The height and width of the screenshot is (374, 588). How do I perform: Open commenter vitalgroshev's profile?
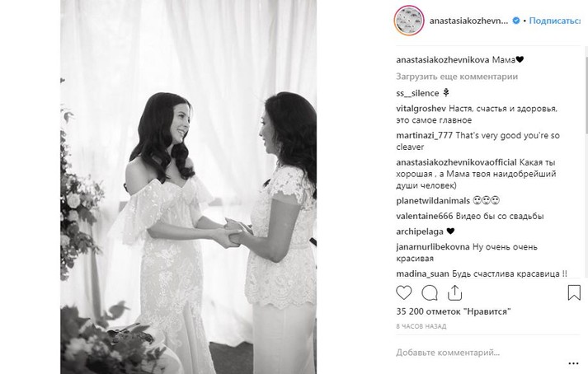point(421,109)
